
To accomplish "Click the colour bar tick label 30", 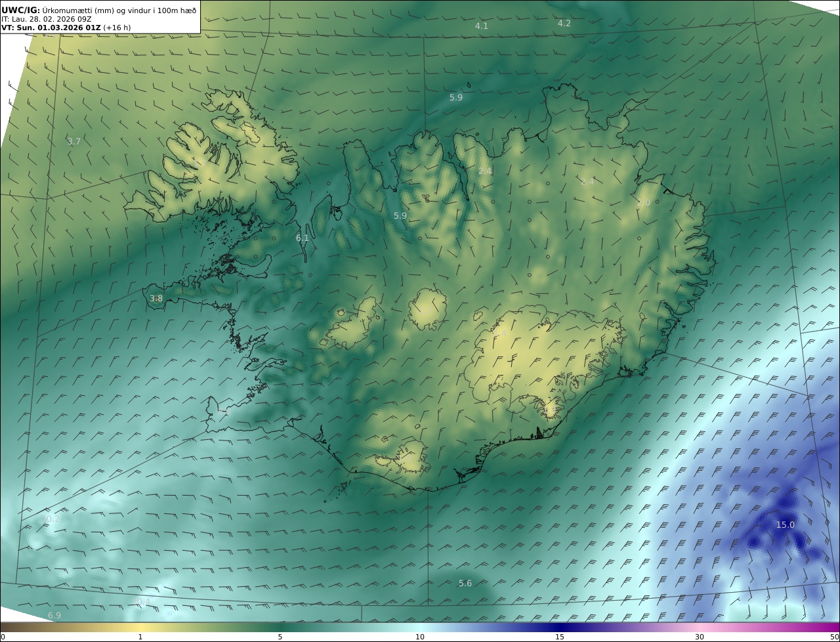I will [x=700, y=637].
